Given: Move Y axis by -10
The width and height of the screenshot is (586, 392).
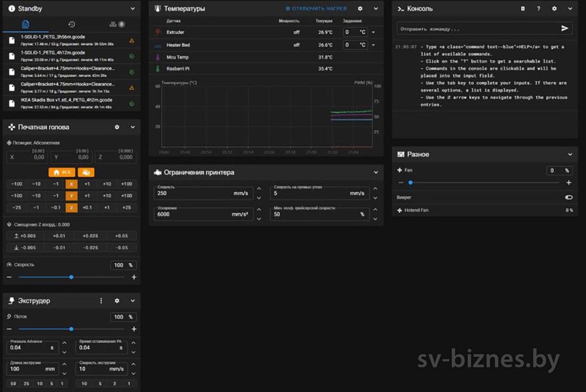Looking at the screenshot, I should [x=36, y=196].
